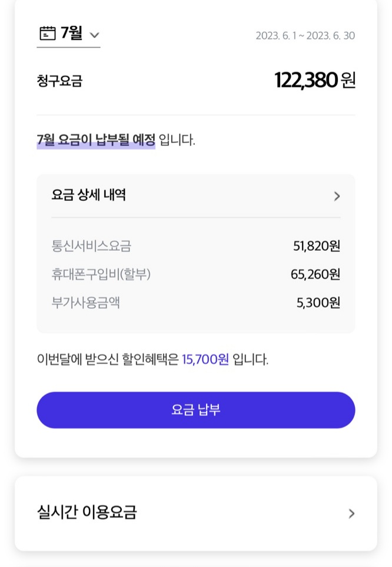Click the 15,700원 discount amount link
The height and width of the screenshot is (567, 392).
[205, 359]
